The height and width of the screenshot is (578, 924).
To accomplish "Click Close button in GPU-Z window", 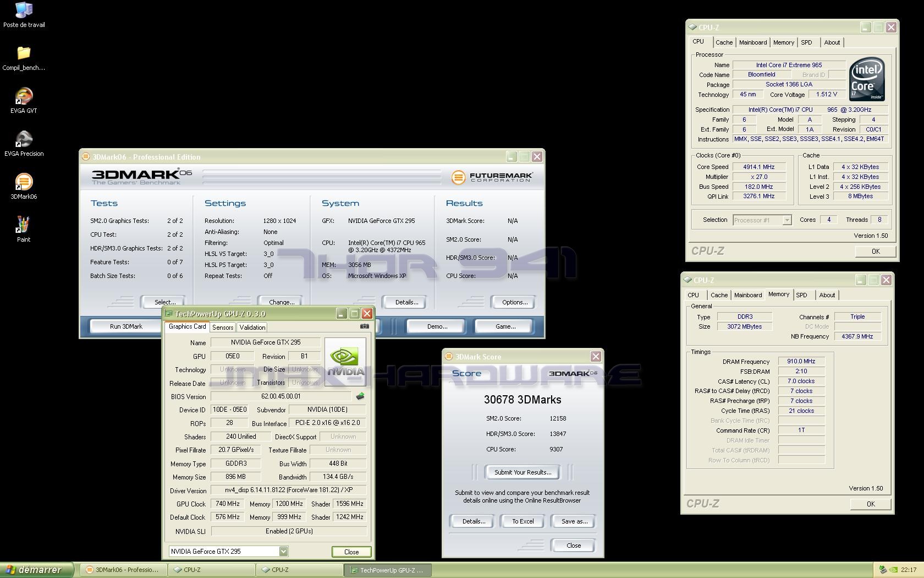I will tap(351, 552).
